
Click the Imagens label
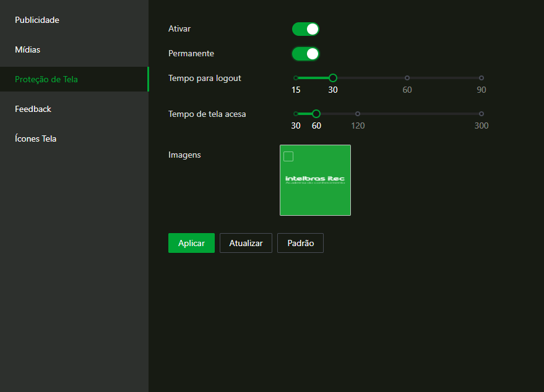coord(184,155)
